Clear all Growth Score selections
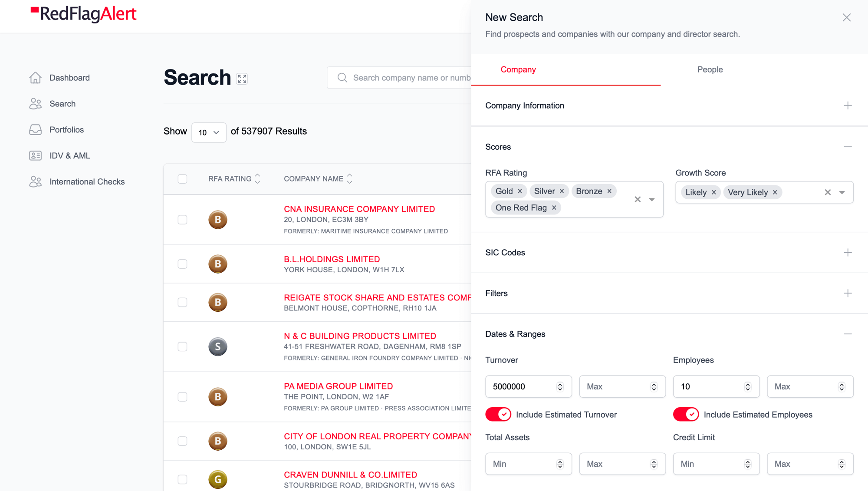 (x=827, y=192)
